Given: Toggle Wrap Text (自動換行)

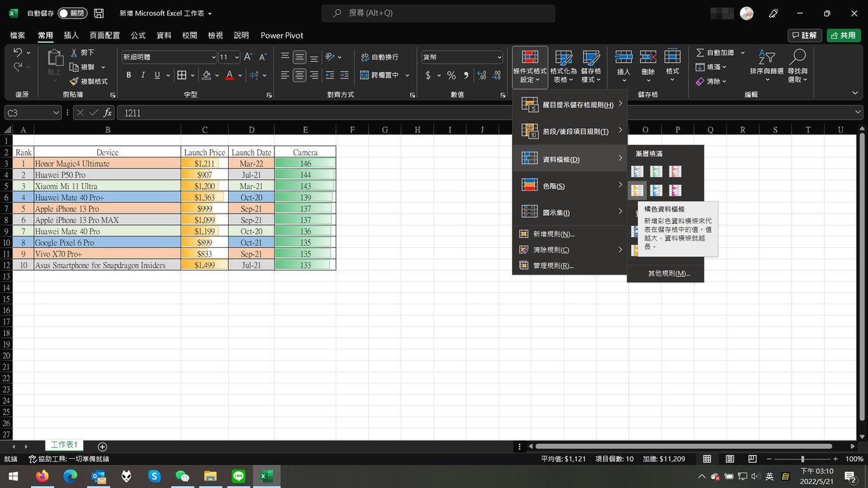Looking at the screenshot, I should [379, 57].
